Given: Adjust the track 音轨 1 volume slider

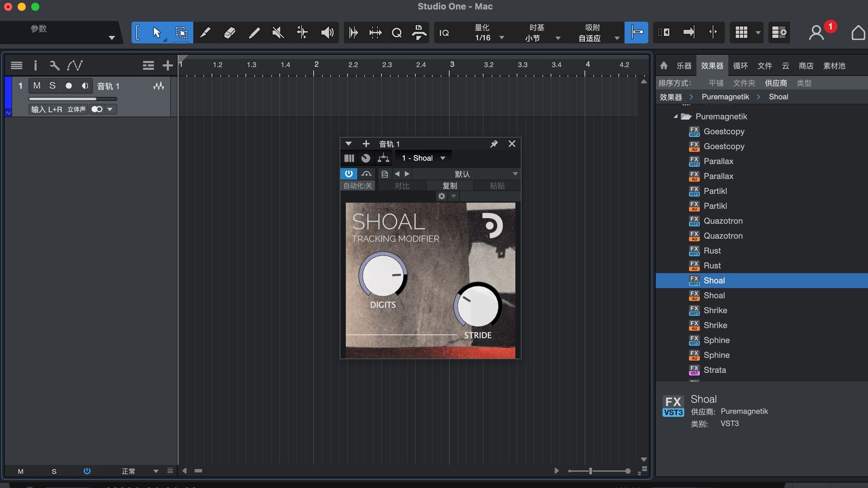Looking at the screenshot, I should click(73, 99).
